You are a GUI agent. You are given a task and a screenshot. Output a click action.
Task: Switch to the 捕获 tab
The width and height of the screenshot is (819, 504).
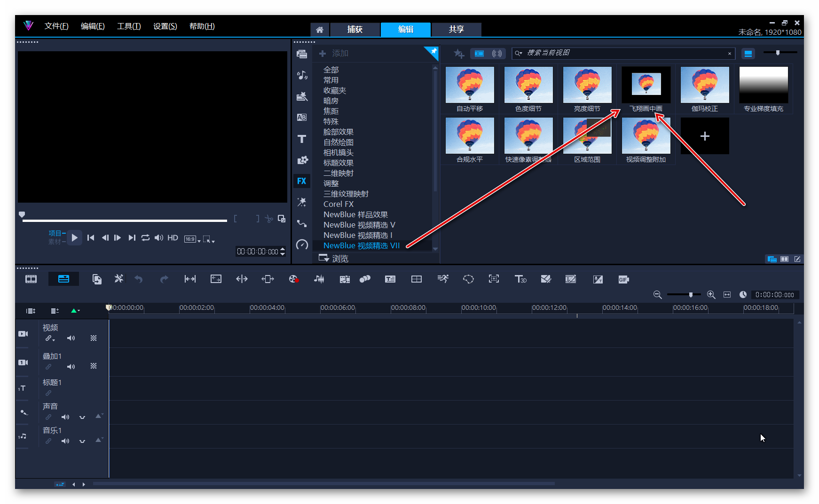pyautogui.click(x=355, y=30)
